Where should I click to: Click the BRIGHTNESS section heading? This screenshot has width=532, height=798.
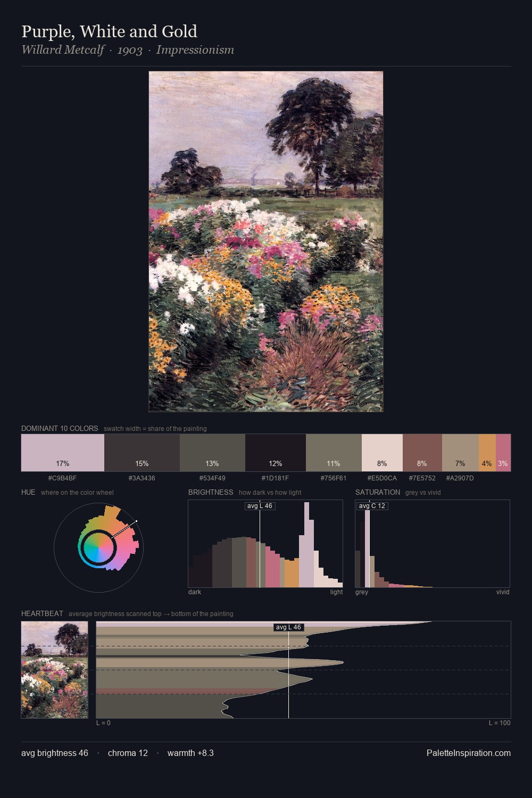point(211,492)
